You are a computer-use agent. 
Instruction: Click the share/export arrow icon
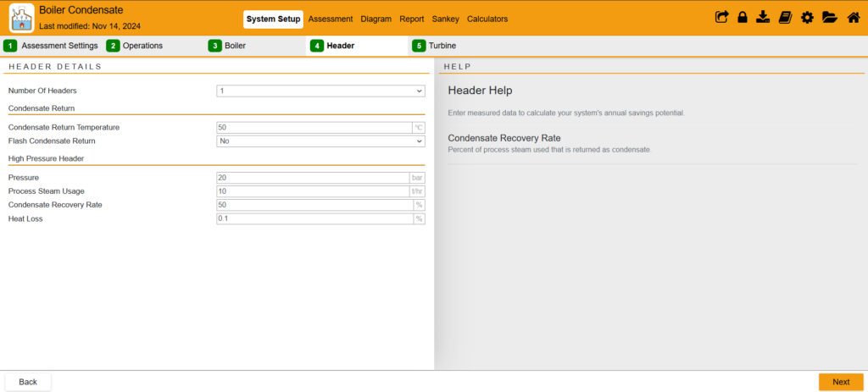click(x=721, y=18)
